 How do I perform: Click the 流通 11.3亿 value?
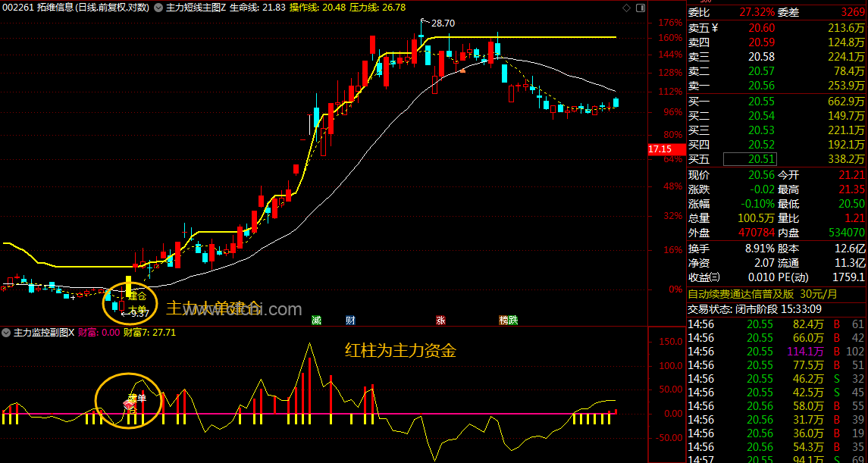tap(851, 262)
